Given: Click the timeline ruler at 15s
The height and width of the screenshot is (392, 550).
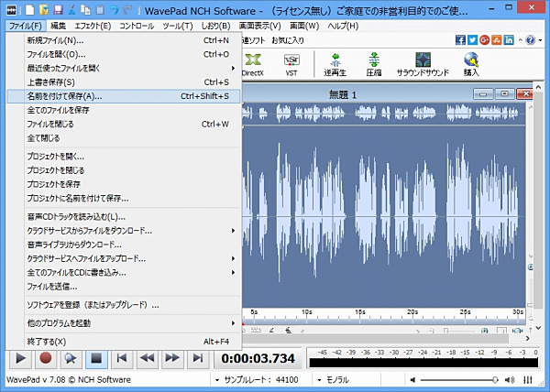Looking at the screenshot, I should 360,311.
